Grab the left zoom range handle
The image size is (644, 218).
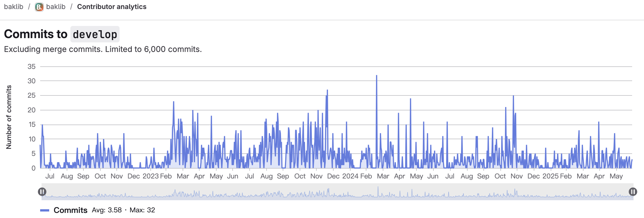click(x=42, y=192)
